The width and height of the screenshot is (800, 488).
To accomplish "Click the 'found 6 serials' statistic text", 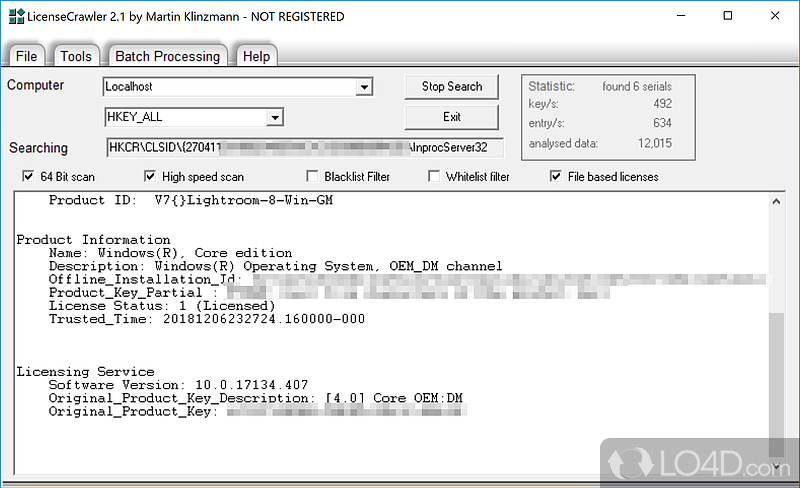I will tap(637, 86).
